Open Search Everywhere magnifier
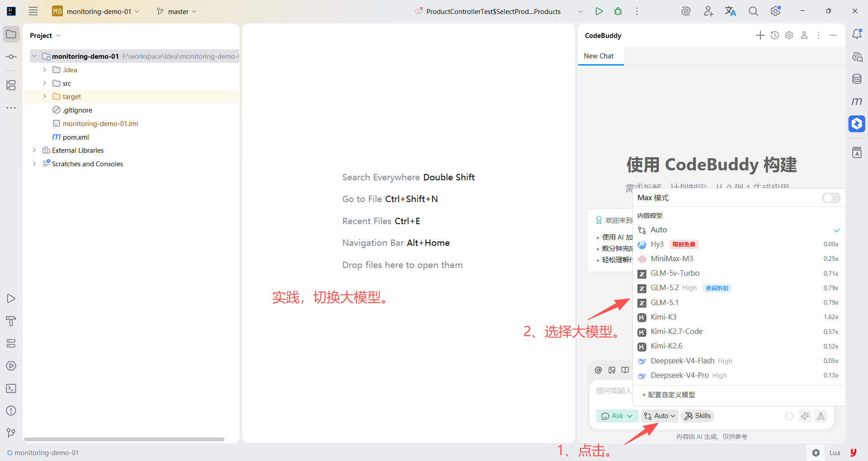Screen dimensions: 868x461 pyautogui.click(x=753, y=11)
